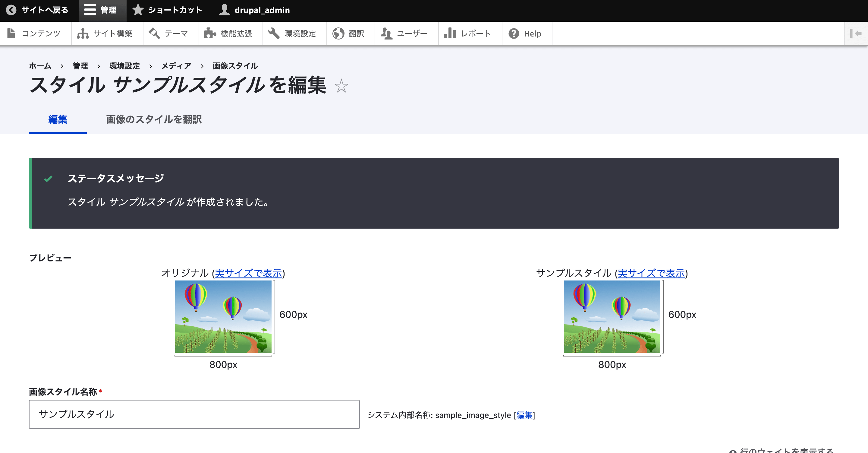Click the サンプルスタイル preview balloon image
Screen dimensions: 868x453
612,317
